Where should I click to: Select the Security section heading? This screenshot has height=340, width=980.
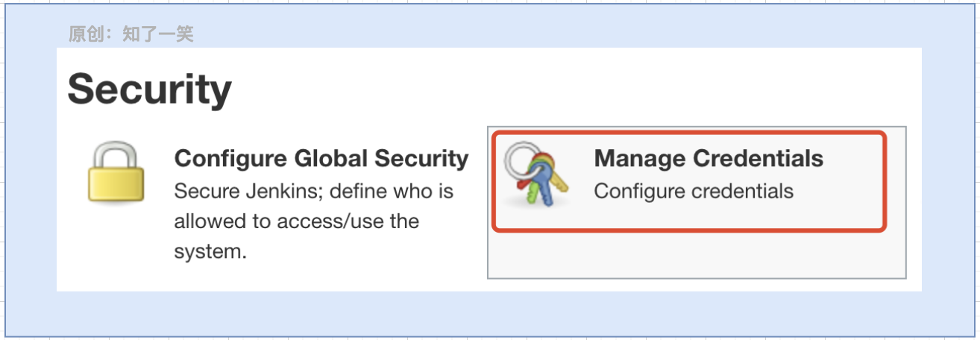point(150,90)
